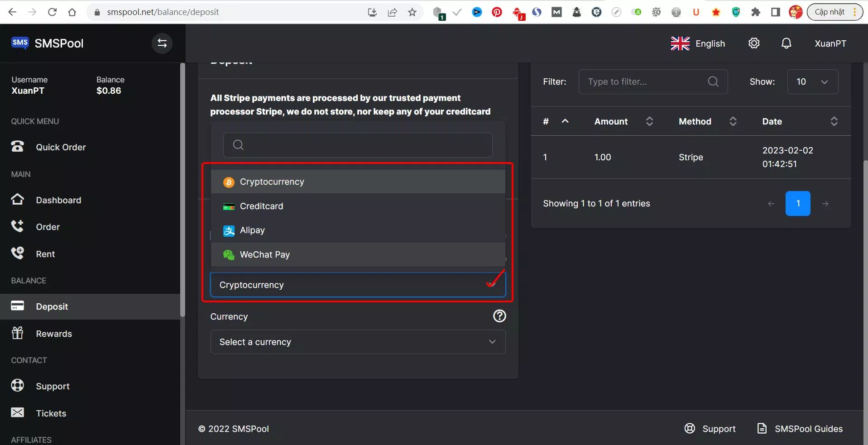Click the 1.00 amount cell
The width and height of the screenshot is (868, 445).
tap(603, 157)
